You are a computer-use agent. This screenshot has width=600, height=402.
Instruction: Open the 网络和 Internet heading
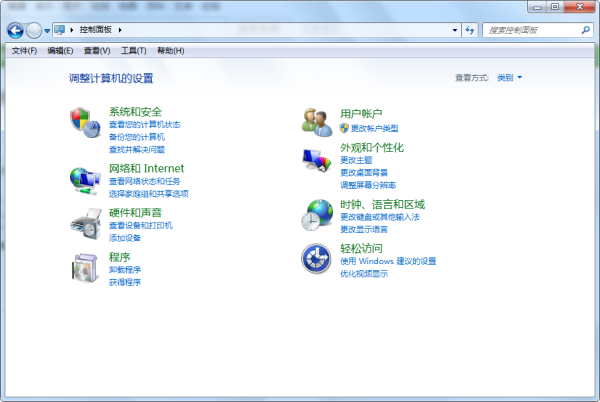click(147, 168)
